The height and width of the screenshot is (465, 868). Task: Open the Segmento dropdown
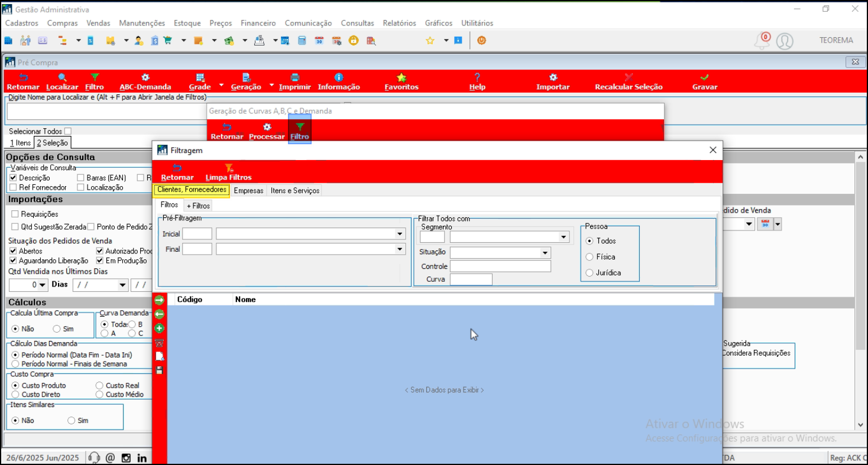coord(563,237)
